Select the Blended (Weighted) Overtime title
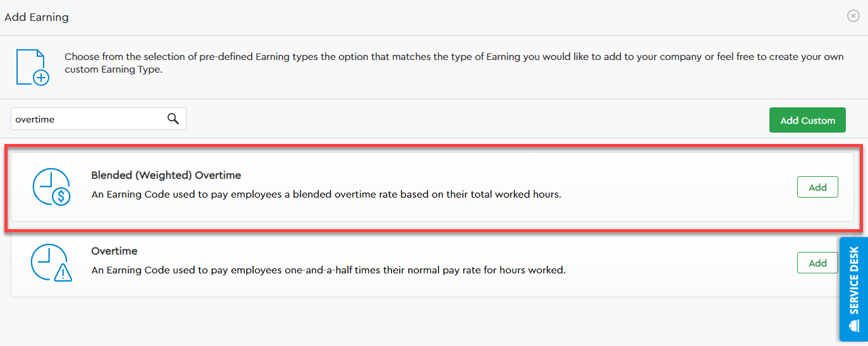Screen dimensions: 868x346 click(x=166, y=175)
